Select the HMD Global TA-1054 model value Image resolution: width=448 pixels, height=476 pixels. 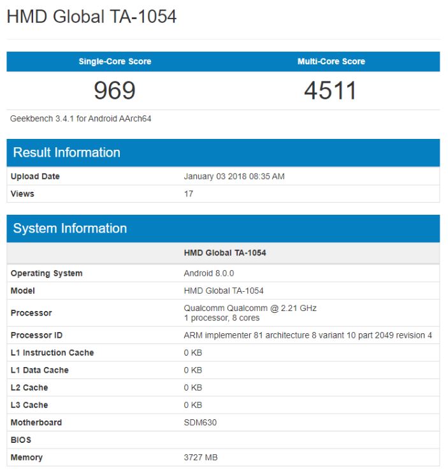pyautogui.click(x=224, y=291)
